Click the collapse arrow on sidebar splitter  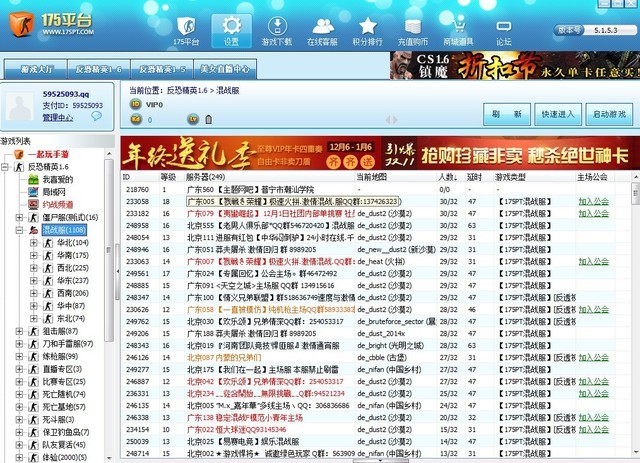click(x=118, y=272)
